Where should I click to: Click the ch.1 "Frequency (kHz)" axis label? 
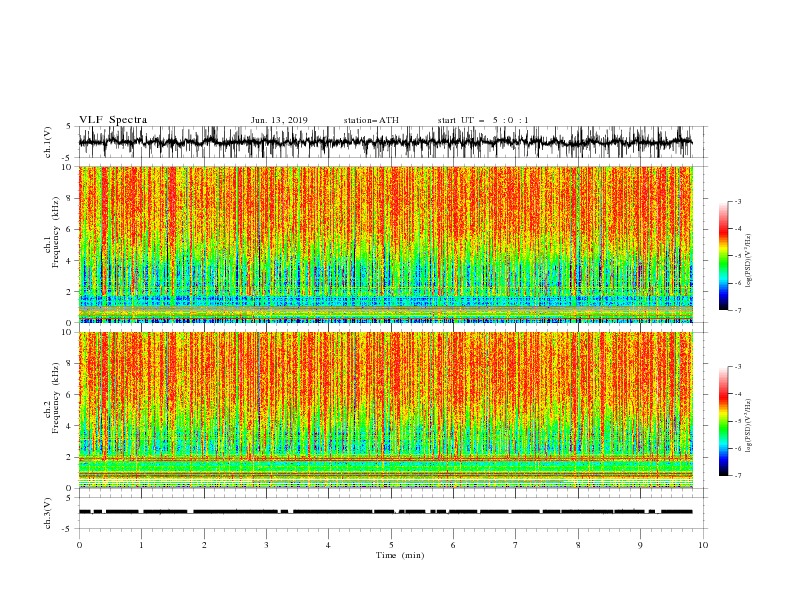pyautogui.click(x=56, y=233)
